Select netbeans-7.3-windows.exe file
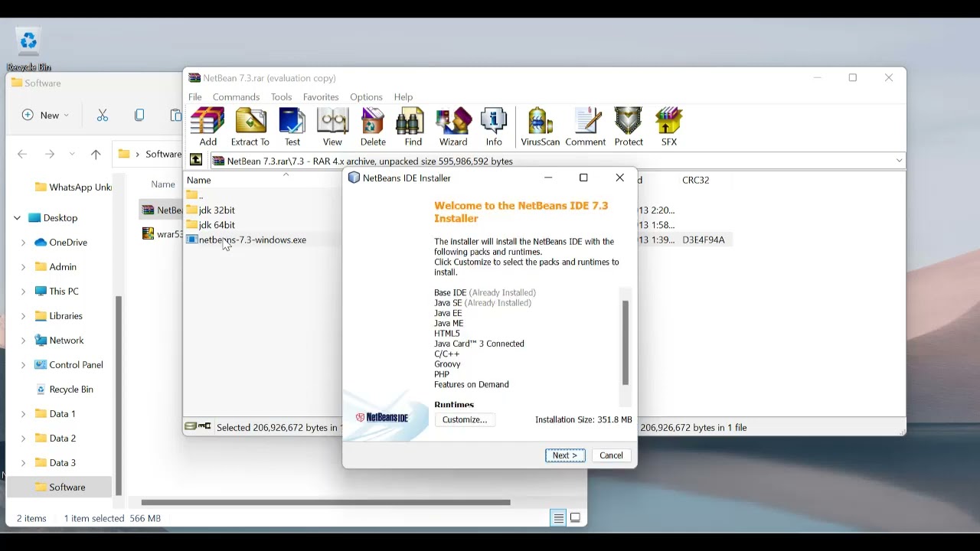980x551 pixels. tap(247, 240)
